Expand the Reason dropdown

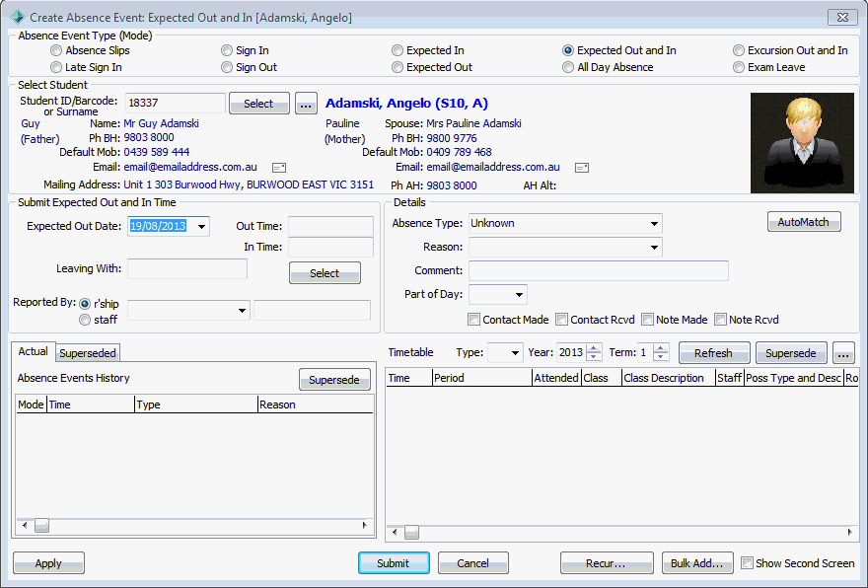(654, 248)
